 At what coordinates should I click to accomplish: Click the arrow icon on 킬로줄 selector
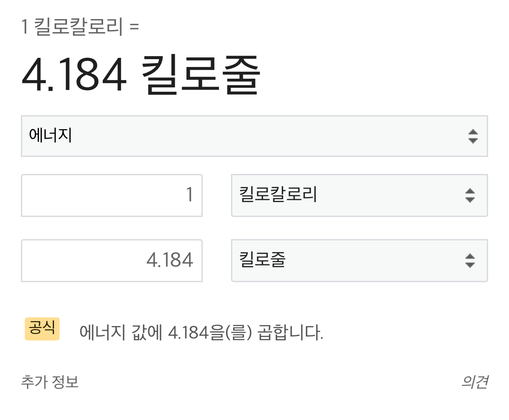[x=470, y=261]
